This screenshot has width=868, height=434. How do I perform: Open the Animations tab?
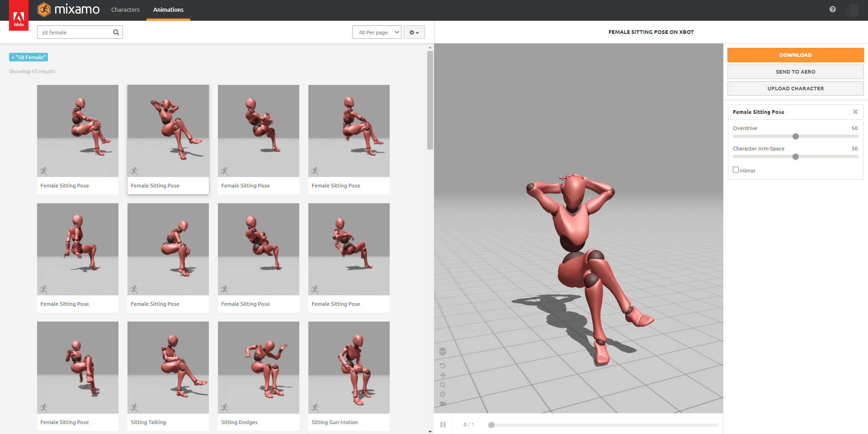pyautogui.click(x=168, y=10)
